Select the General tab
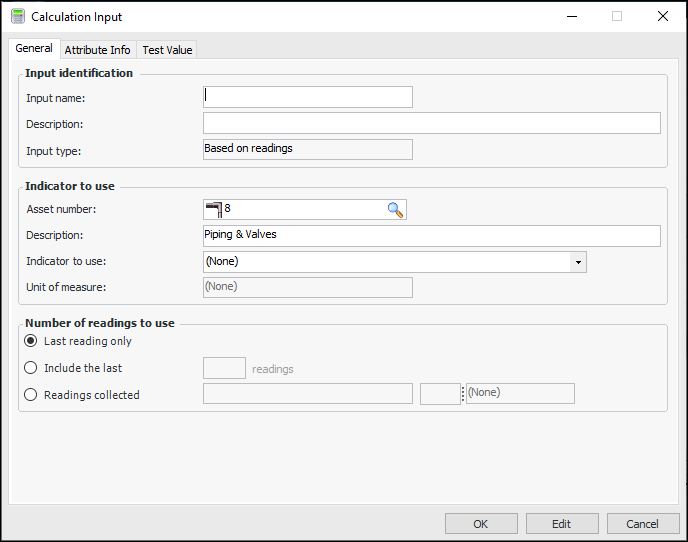Screen dimensions: 688x542 (x=34, y=49)
